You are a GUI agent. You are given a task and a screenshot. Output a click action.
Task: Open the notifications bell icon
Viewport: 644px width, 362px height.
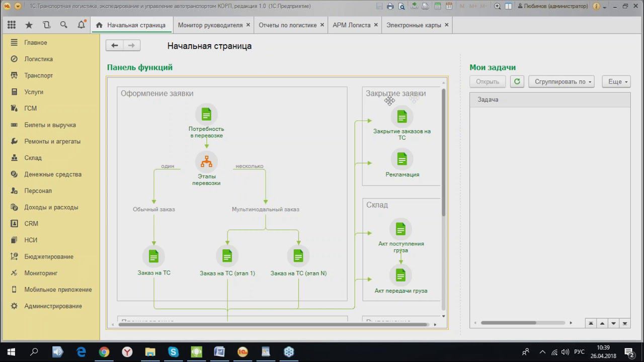pos(81,25)
